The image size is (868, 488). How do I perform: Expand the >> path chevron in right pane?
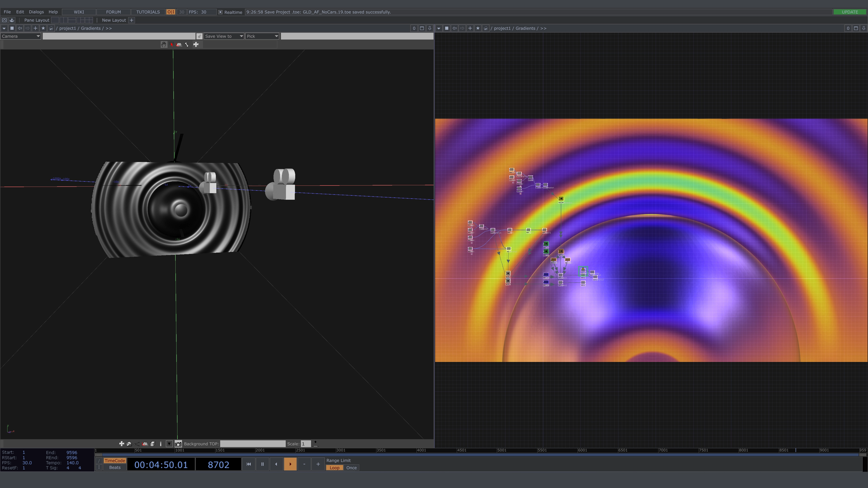(543, 28)
